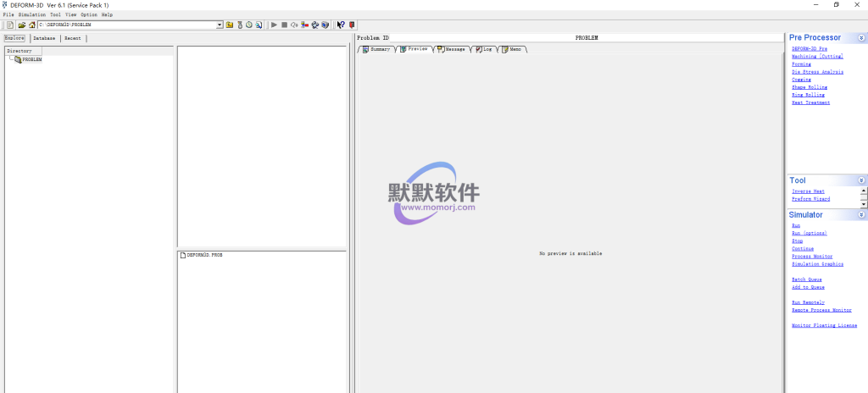Screen dimensions: 868x393
Task: Click the clock icon in toolbar
Action: pyautogui.click(x=249, y=25)
